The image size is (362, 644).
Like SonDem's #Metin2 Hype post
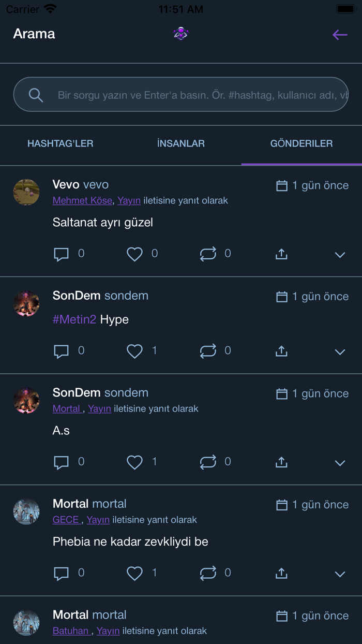(134, 350)
